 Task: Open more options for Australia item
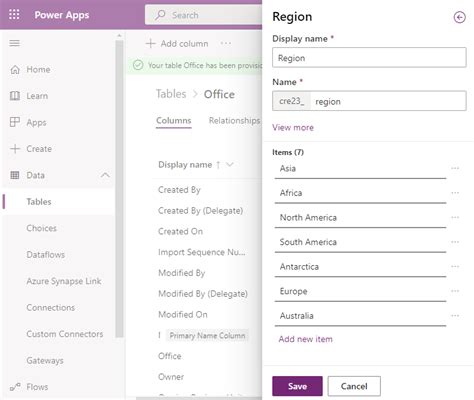coord(455,316)
